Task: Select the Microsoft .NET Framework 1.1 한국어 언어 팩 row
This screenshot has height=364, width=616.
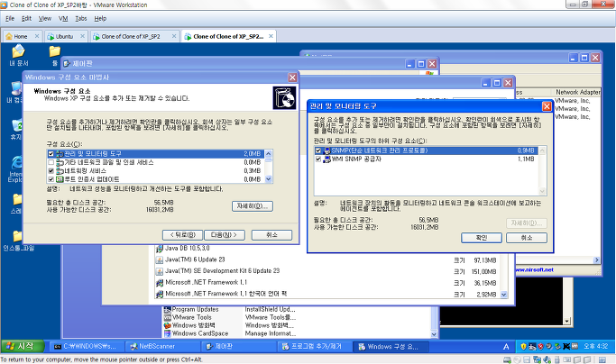Action: tap(328, 294)
